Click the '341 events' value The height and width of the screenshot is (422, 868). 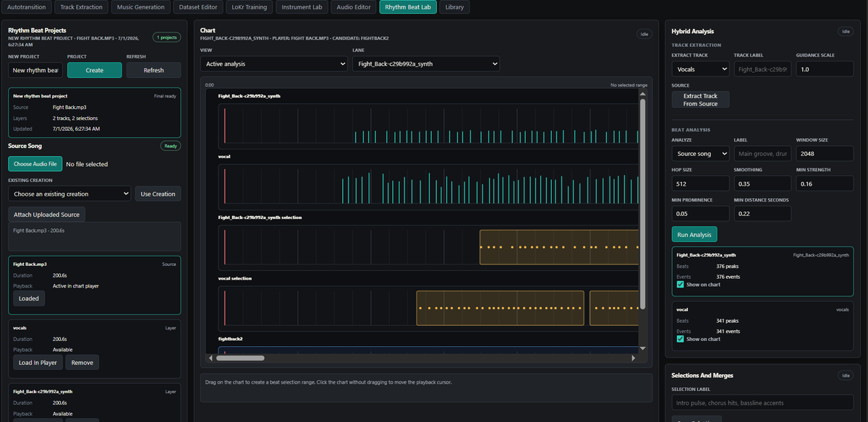728,331
